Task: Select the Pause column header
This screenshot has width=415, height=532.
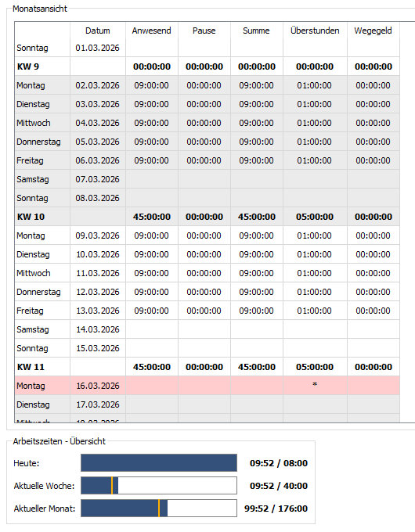Action: 204,31
